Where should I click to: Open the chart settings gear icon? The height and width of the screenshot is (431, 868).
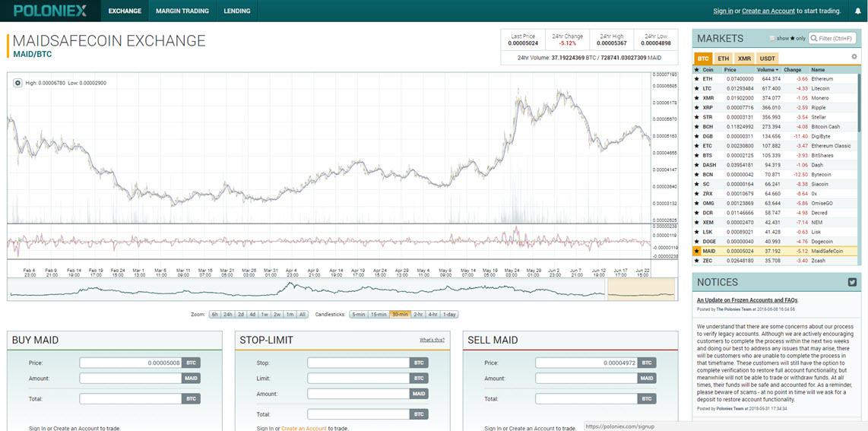click(x=17, y=83)
